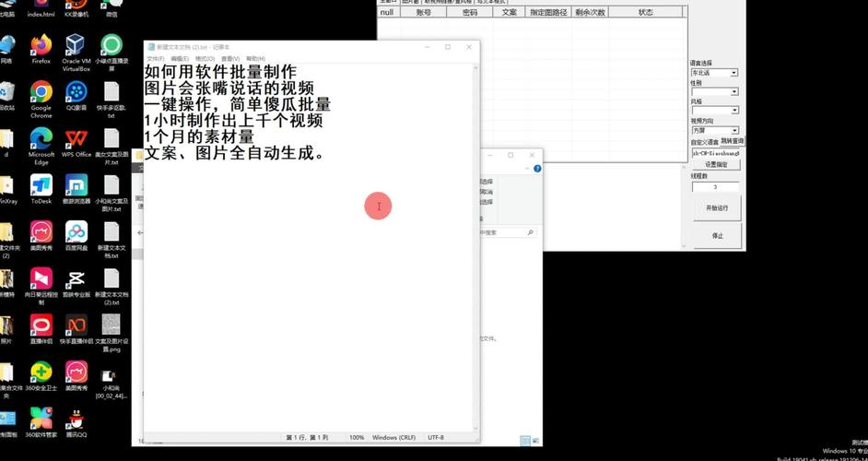Open the 帮助(H) menu in Notepad
The height and width of the screenshot is (461, 868).
255,59
